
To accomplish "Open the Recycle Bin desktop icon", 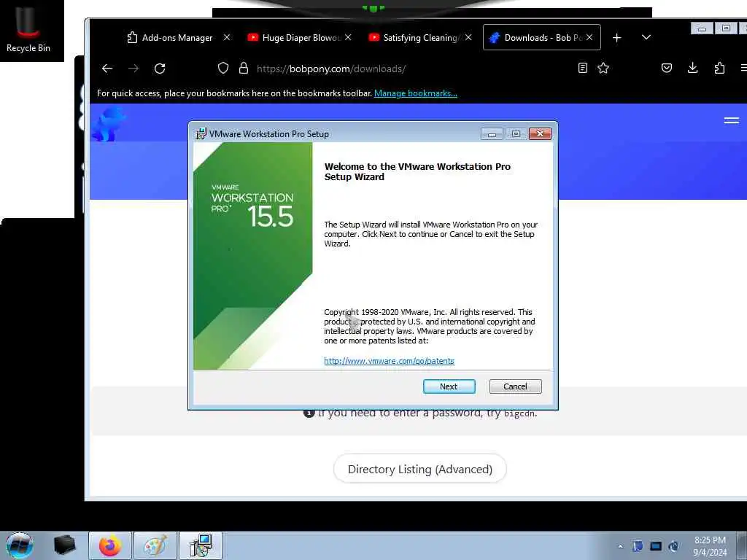I will coord(28,29).
